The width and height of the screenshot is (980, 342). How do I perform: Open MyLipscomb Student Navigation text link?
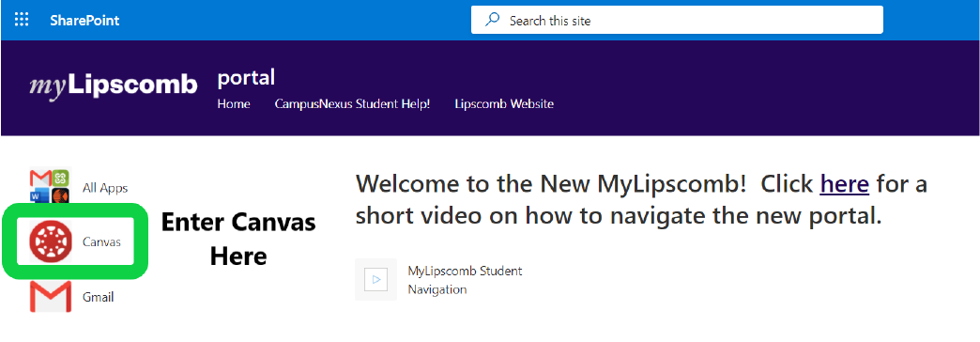coord(465,280)
